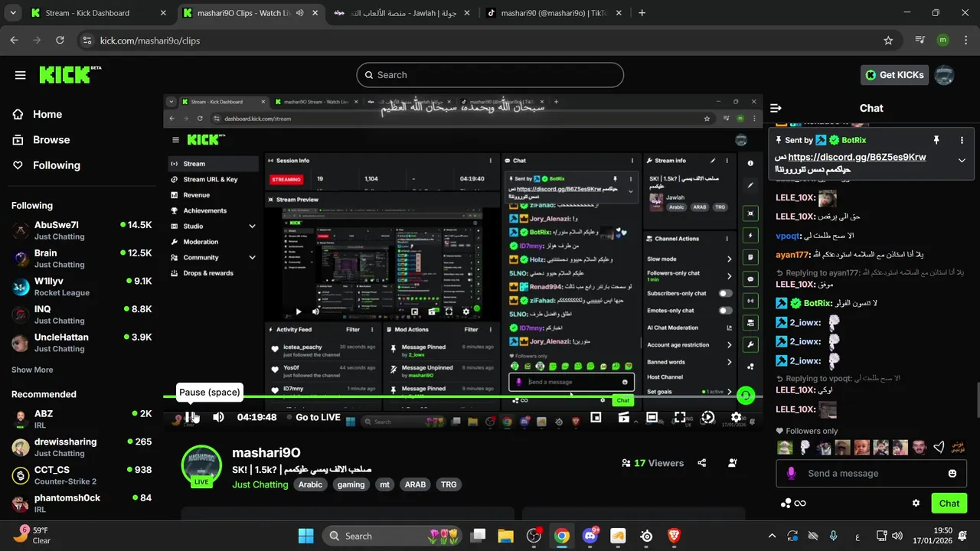Expand the pinned message chevron
Image resolution: width=980 pixels, height=551 pixels.
962,161
